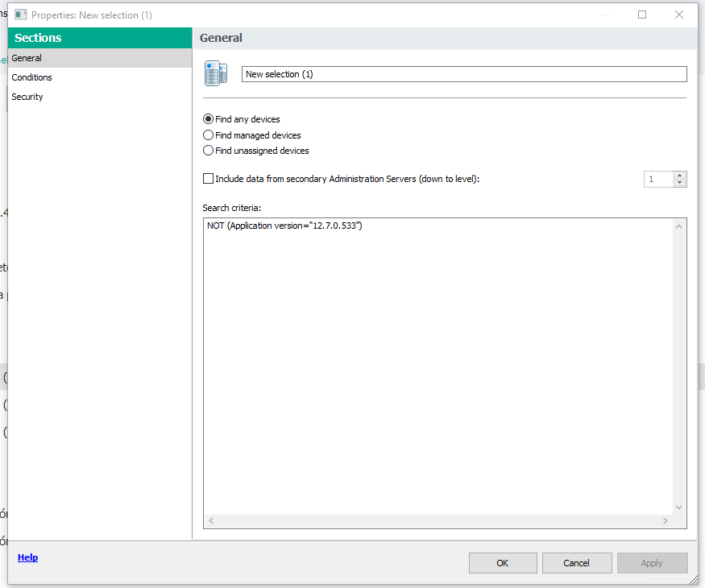Click the Cancel button
The height and width of the screenshot is (588, 705).
point(576,563)
